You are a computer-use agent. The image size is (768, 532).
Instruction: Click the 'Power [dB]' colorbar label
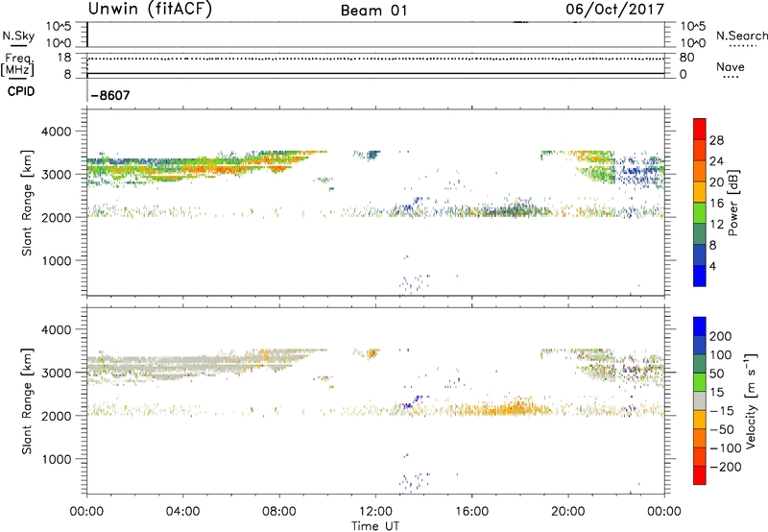tap(733, 203)
